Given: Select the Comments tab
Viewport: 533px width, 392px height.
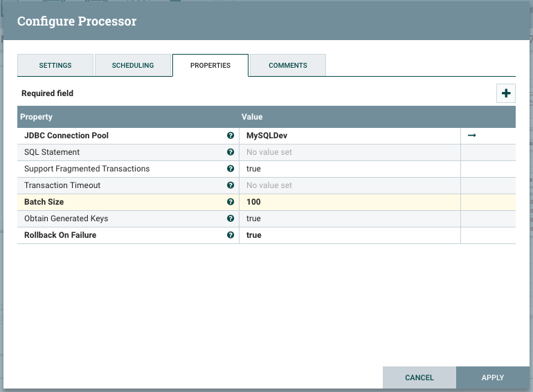Looking at the screenshot, I should [287, 65].
